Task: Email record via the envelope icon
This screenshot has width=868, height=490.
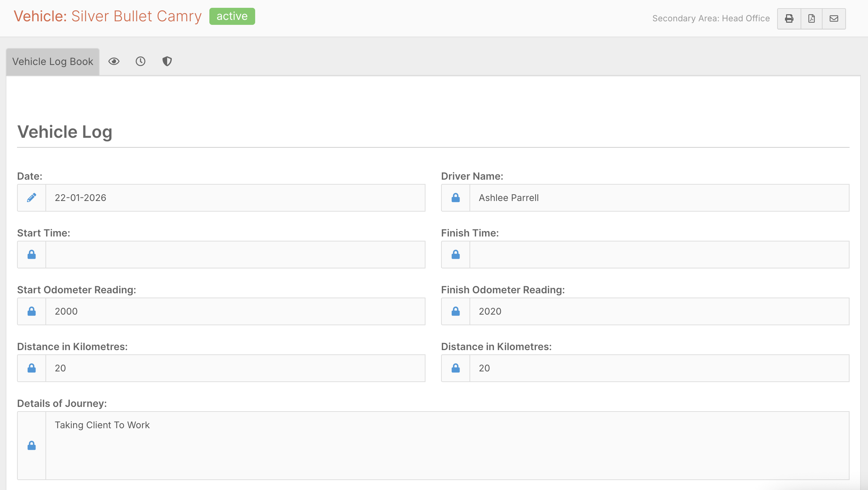Action: [834, 18]
